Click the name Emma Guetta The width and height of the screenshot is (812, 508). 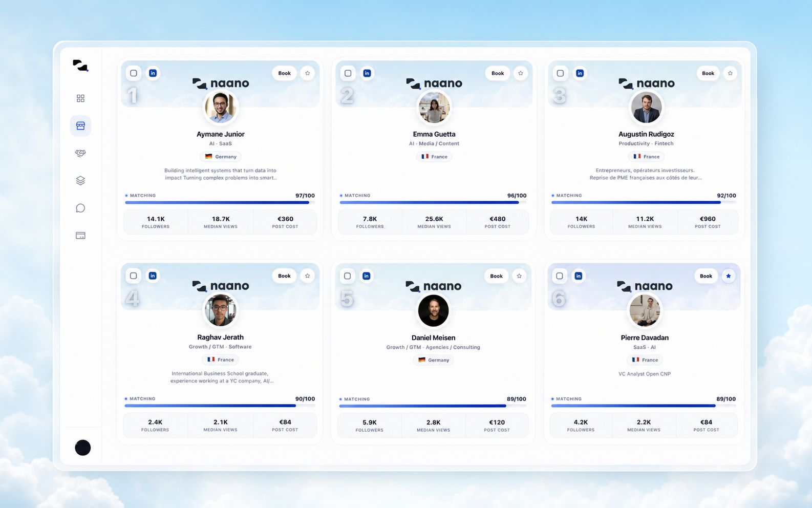click(x=434, y=134)
